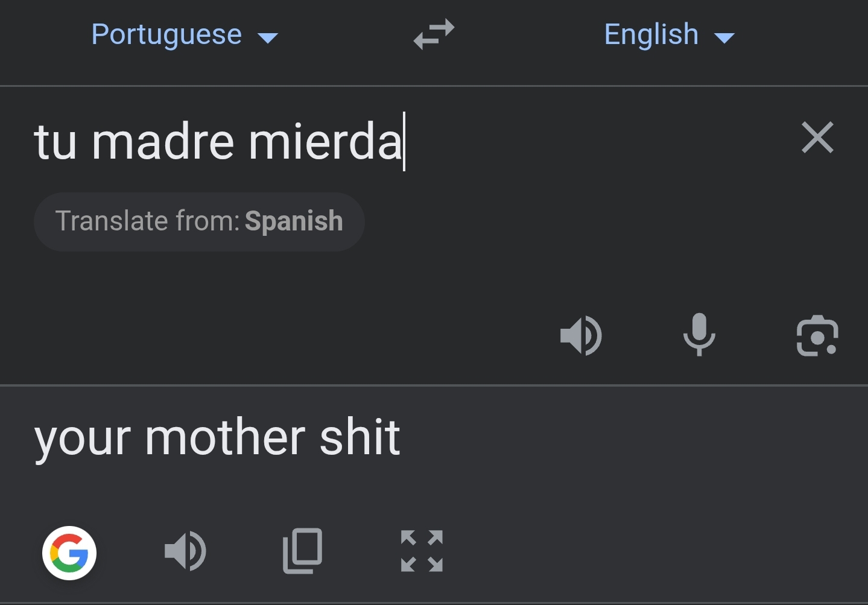
Task: Click the word madre in the input
Action: coord(162,142)
